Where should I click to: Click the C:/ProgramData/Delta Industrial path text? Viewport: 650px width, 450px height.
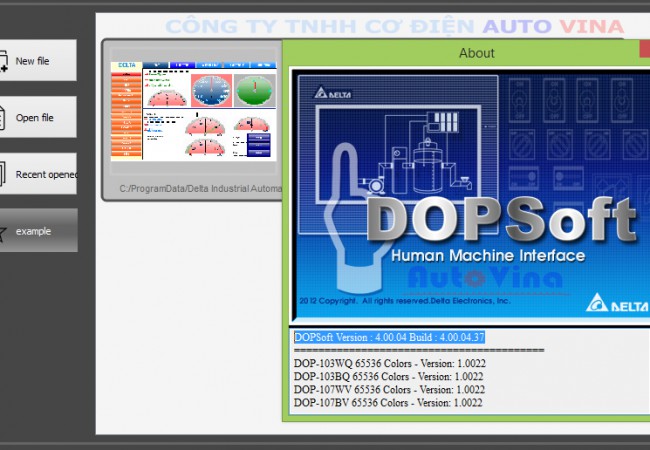[201, 189]
